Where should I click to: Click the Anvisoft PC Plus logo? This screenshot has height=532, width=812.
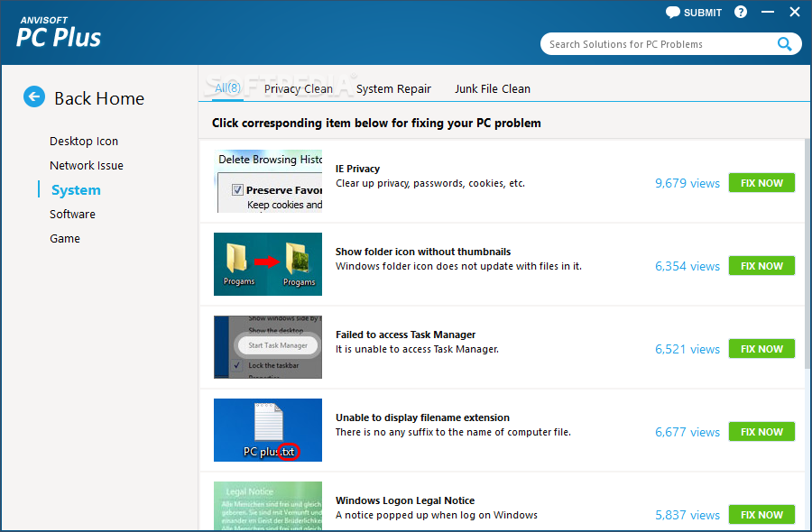click(59, 32)
